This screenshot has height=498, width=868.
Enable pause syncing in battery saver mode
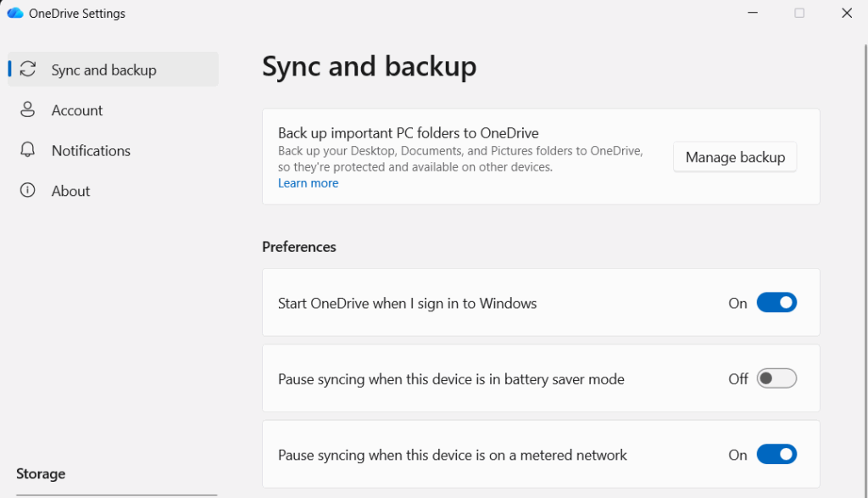click(776, 378)
